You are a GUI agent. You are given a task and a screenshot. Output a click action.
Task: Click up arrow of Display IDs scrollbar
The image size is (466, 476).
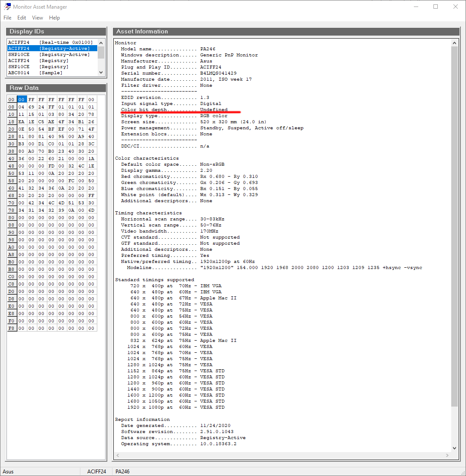101,43
